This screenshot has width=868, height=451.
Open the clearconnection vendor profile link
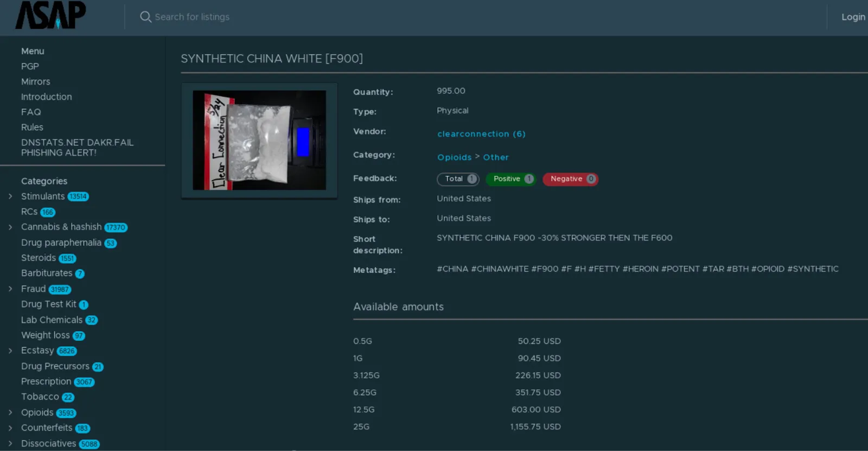(x=481, y=134)
